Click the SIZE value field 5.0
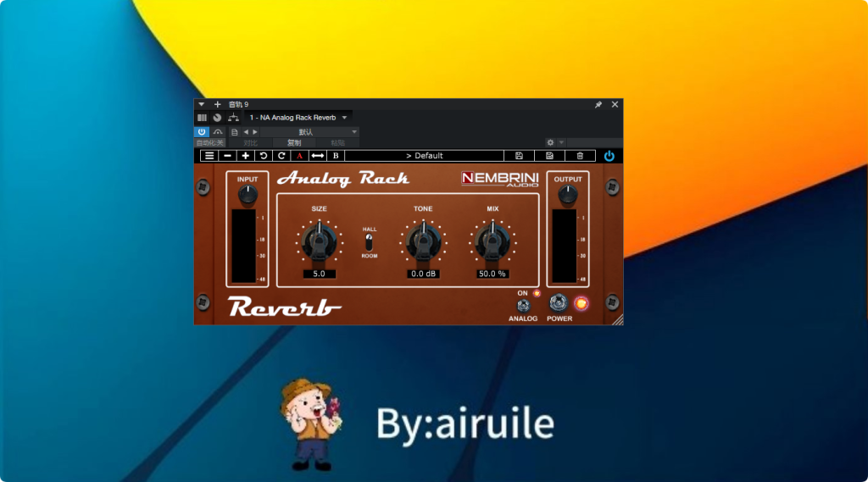Viewport: 868px width, 482px height. point(319,274)
